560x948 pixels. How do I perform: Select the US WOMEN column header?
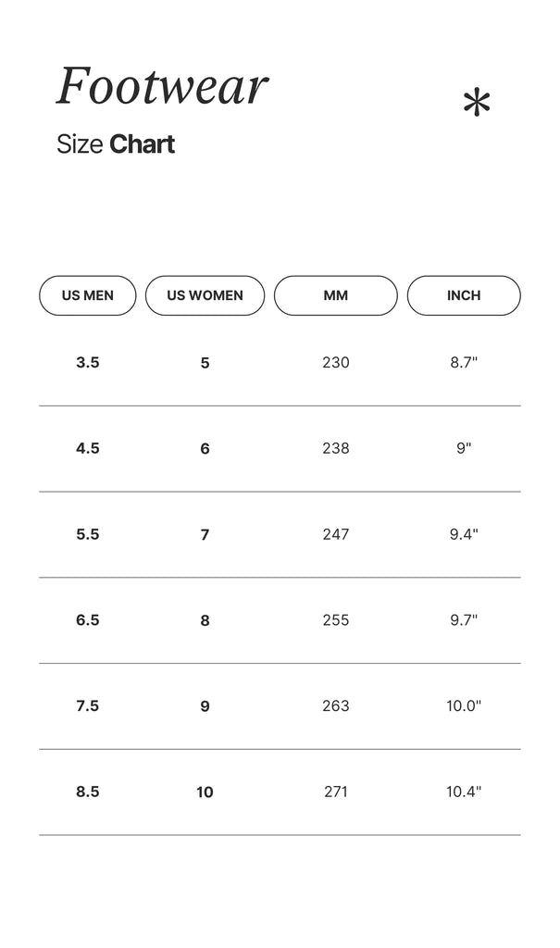pos(205,295)
